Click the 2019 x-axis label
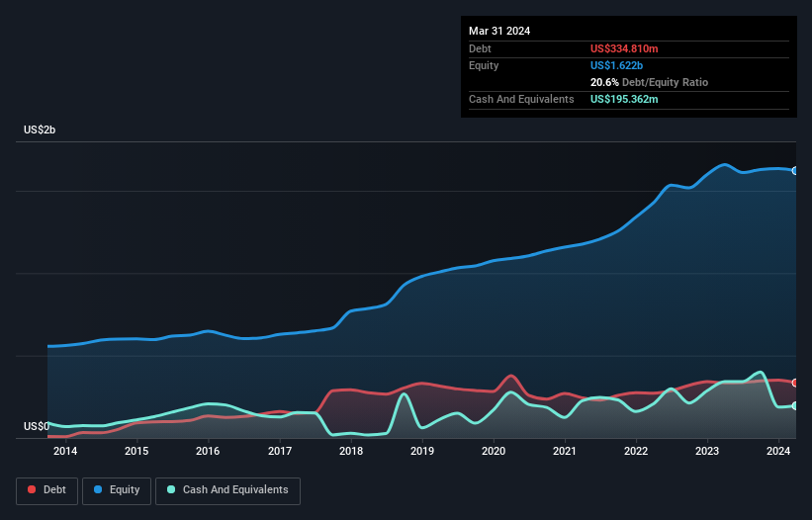This screenshot has height=520, width=812. [422, 452]
